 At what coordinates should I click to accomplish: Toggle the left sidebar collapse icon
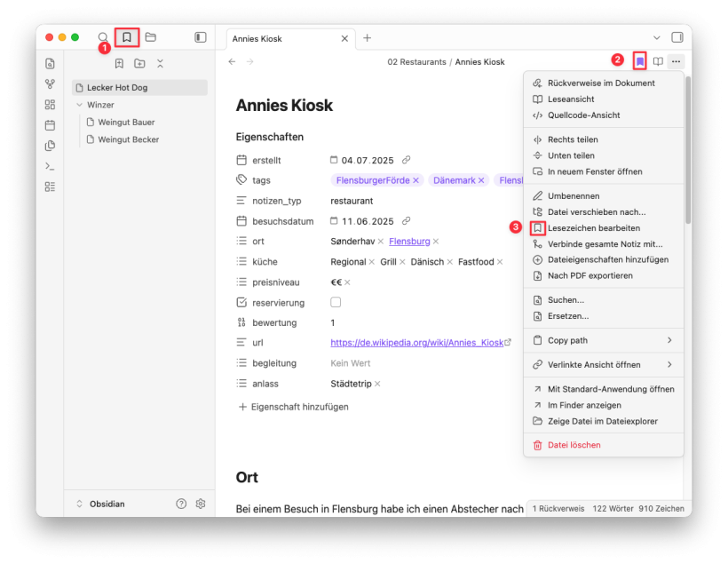[x=201, y=37]
